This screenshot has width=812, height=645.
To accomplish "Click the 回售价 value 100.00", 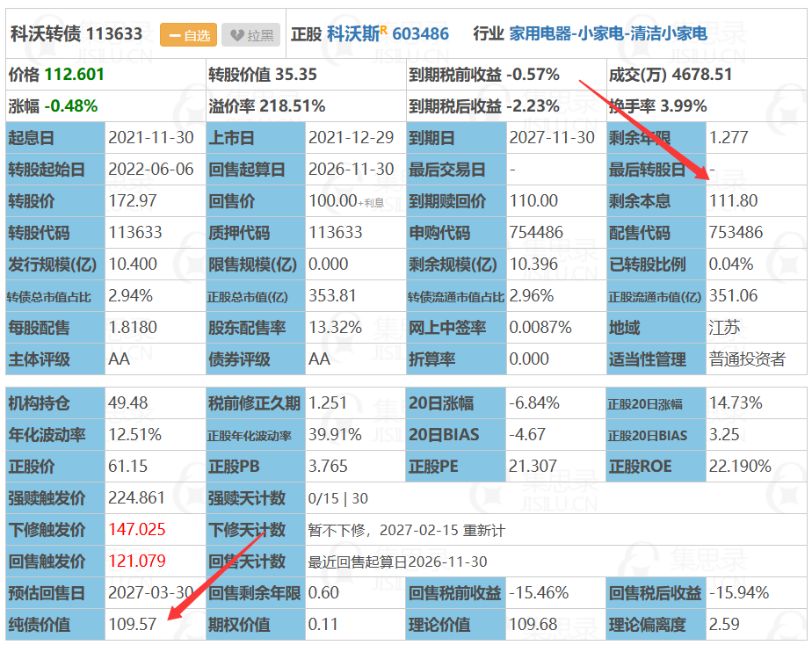I will pyautogui.click(x=333, y=201).
